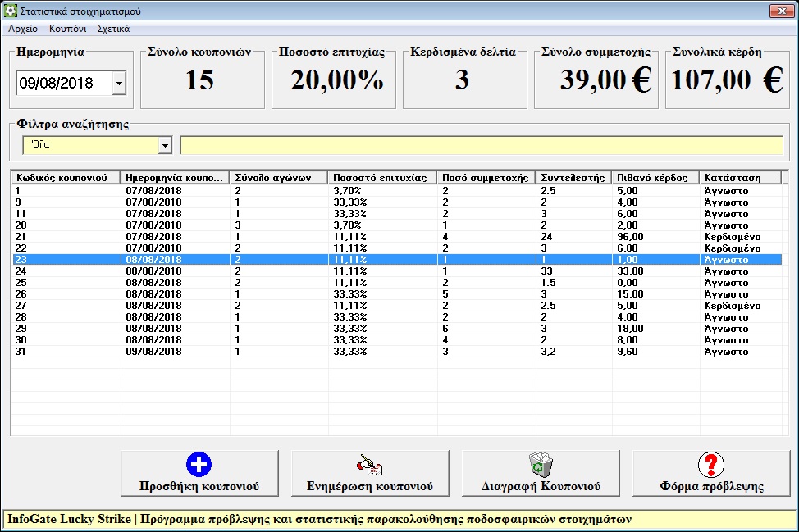Select coupon row with code 21
799x532 pixels.
click(x=66, y=236)
